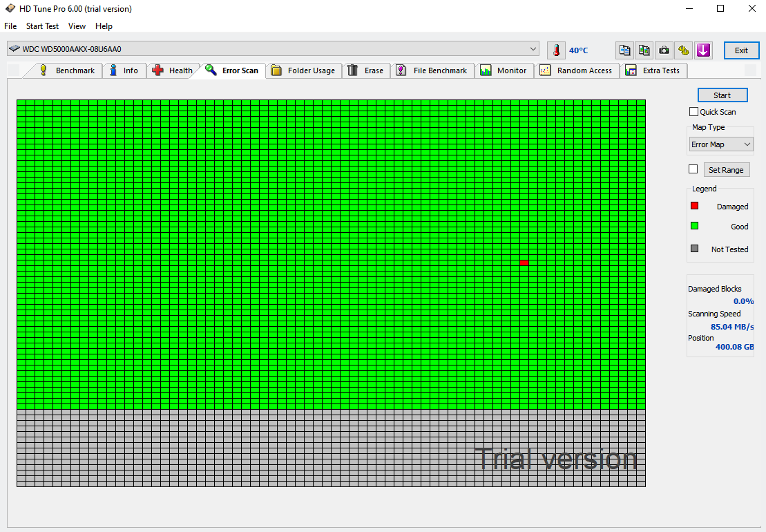Screen dimensions: 766x532
Task: Open options with the yellow gears icon
Action: click(x=683, y=50)
